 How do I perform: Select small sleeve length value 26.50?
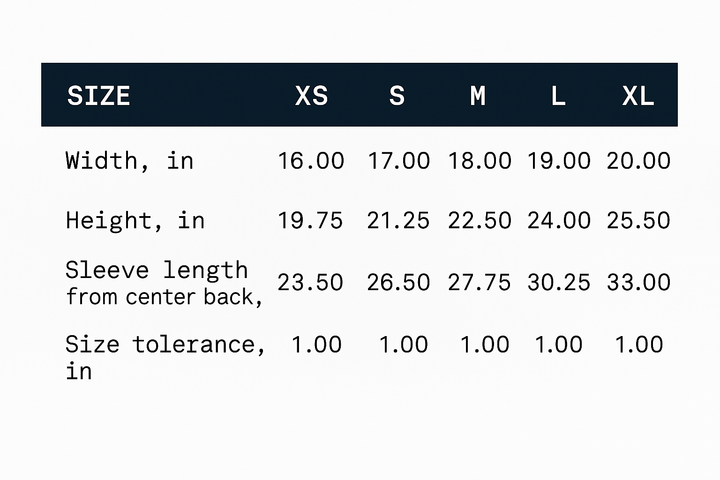398,282
